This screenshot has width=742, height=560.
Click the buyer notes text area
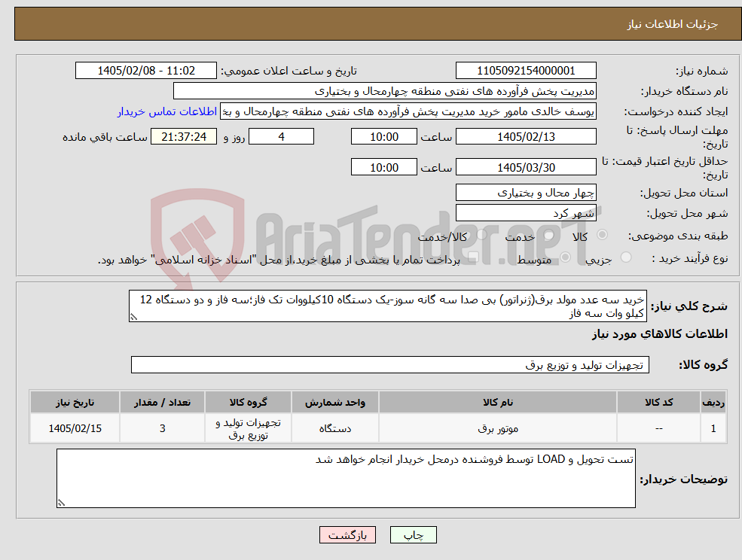click(346, 478)
